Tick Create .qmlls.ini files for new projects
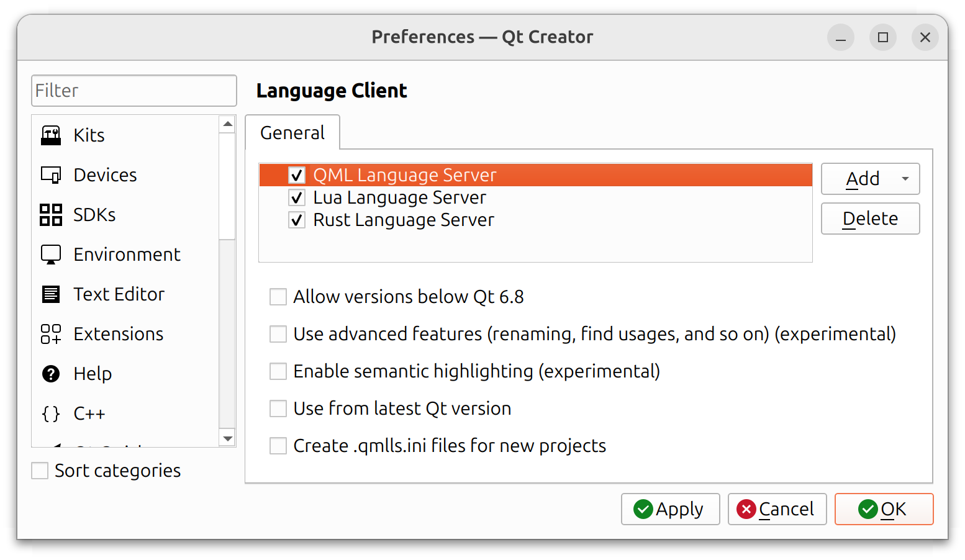The width and height of the screenshot is (965, 560). pos(278,446)
